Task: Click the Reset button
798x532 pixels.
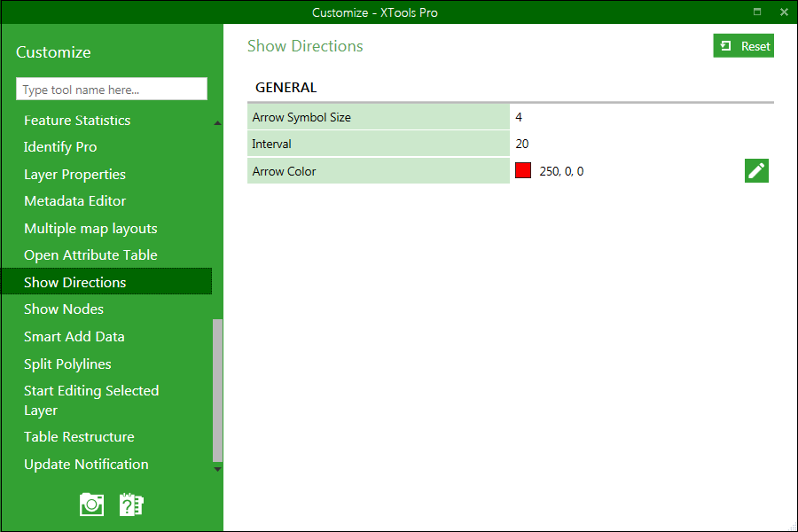Action: [744, 46]
